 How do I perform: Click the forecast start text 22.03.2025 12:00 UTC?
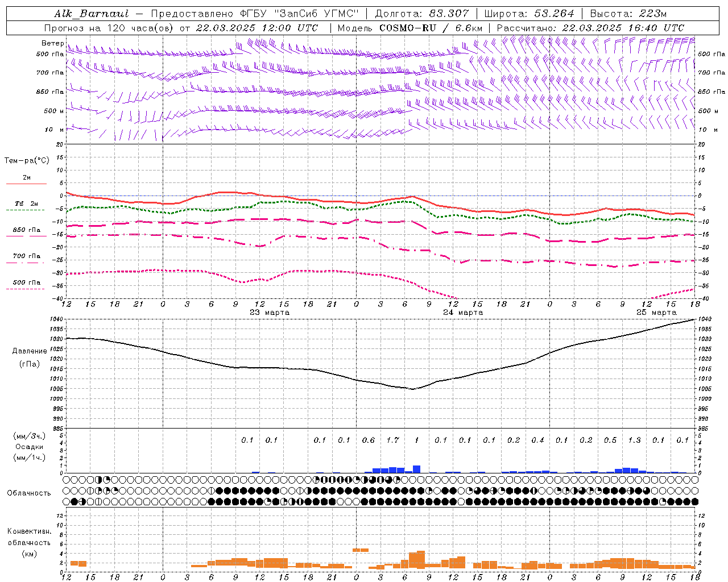tap(257, 28)
